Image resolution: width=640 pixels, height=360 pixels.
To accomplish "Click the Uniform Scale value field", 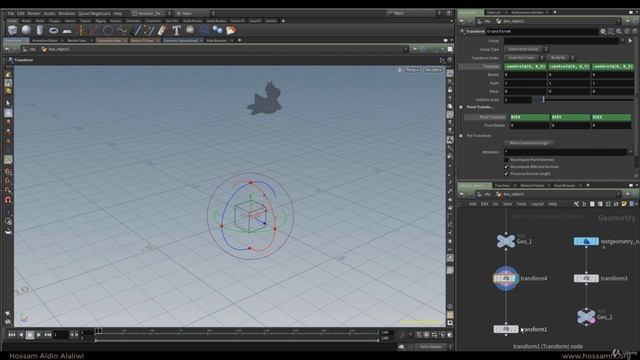I will (518, 100).
